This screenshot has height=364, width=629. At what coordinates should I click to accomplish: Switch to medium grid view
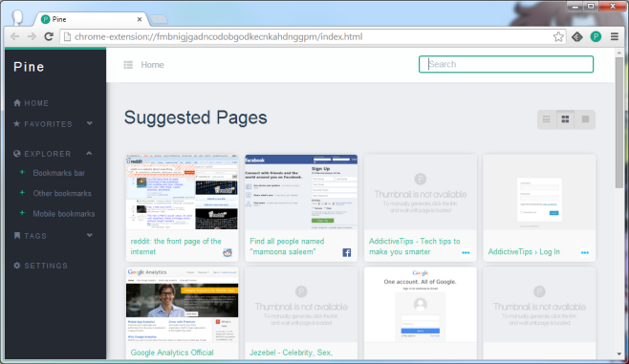click(x=565, y=119)
